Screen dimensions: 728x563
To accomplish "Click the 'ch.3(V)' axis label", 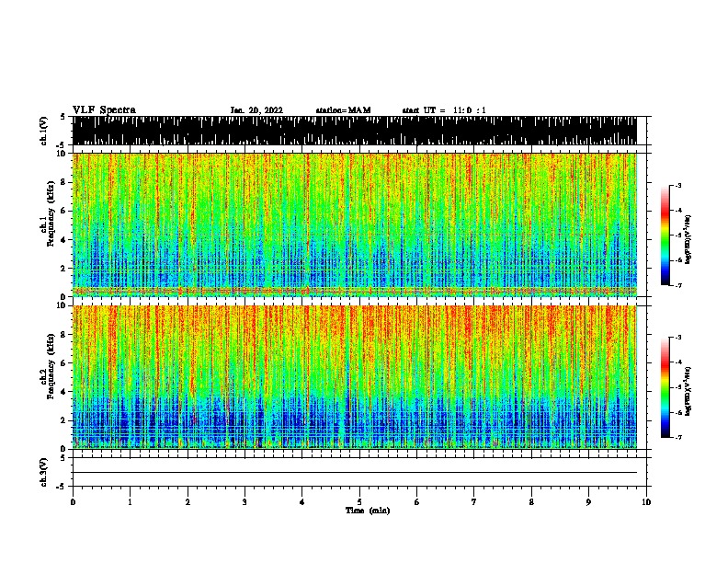I will [x=44, y=472].
